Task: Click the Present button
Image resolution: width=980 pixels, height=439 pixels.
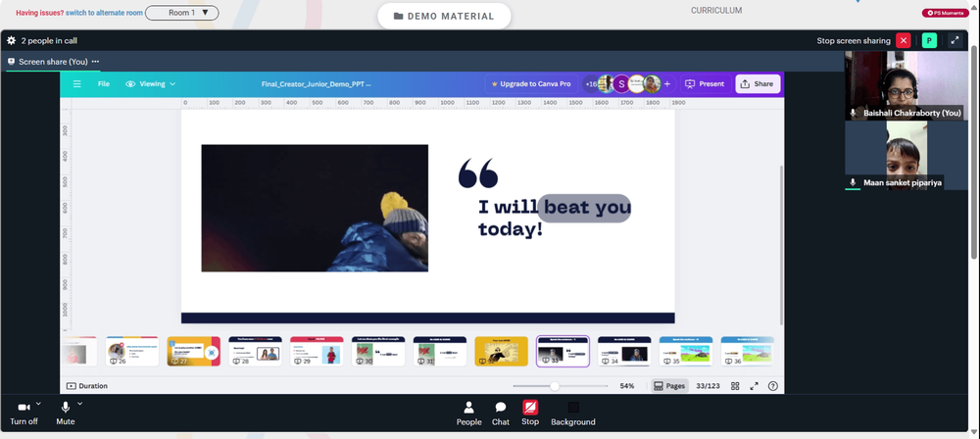Action: (705, 84)
